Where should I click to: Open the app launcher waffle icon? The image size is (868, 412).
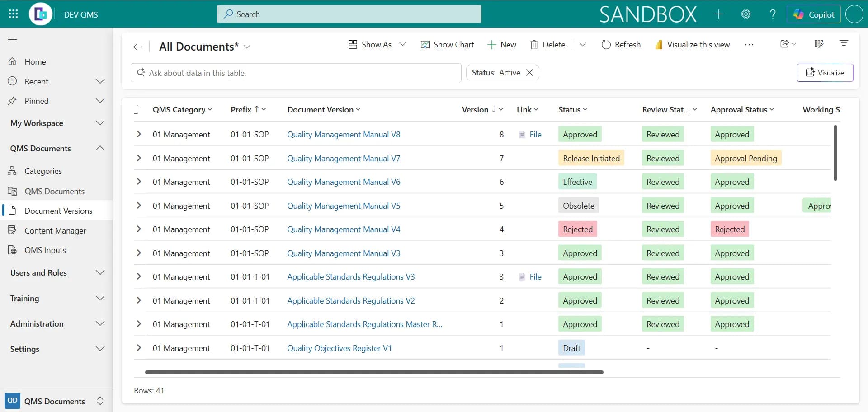pyautogui.click(x=13, y=14)
